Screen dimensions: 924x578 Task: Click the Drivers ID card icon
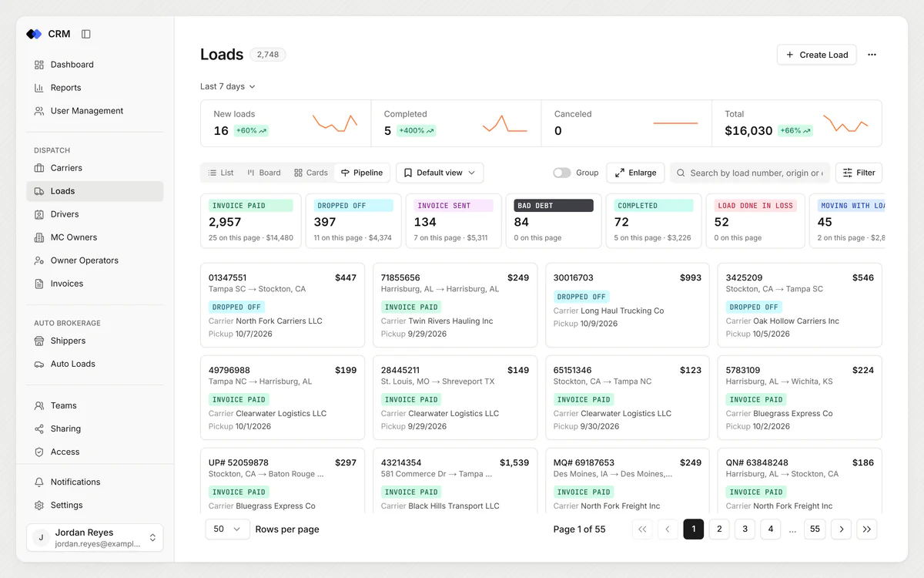coord(39,214)
